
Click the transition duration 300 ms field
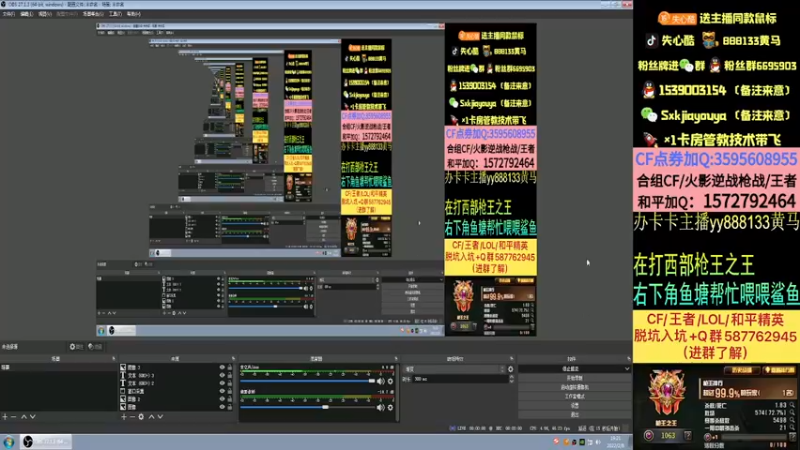point(459,379)
